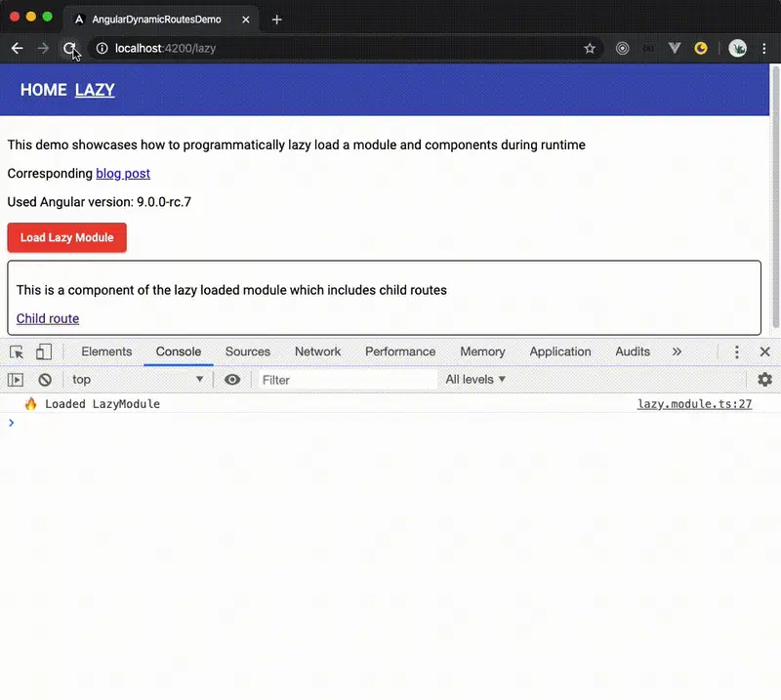Screen dimensions: 781x700
Task: Show the console sidebar panel icon
Action: (16, 380)
